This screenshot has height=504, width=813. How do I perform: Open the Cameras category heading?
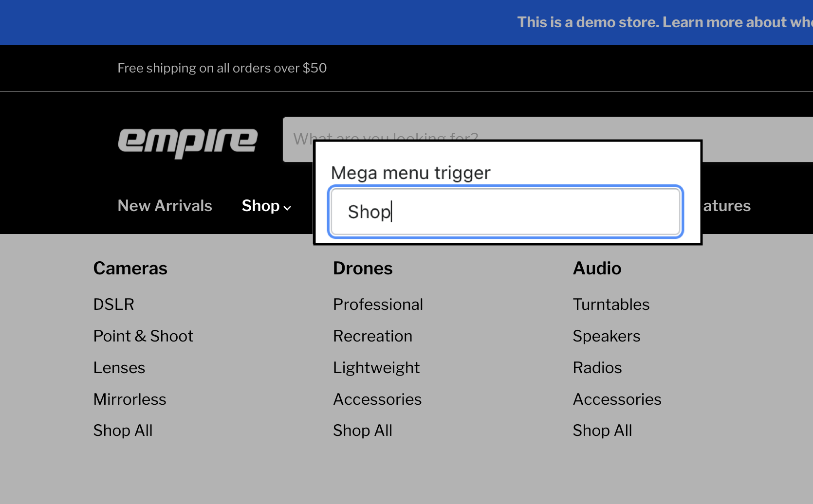130,268
